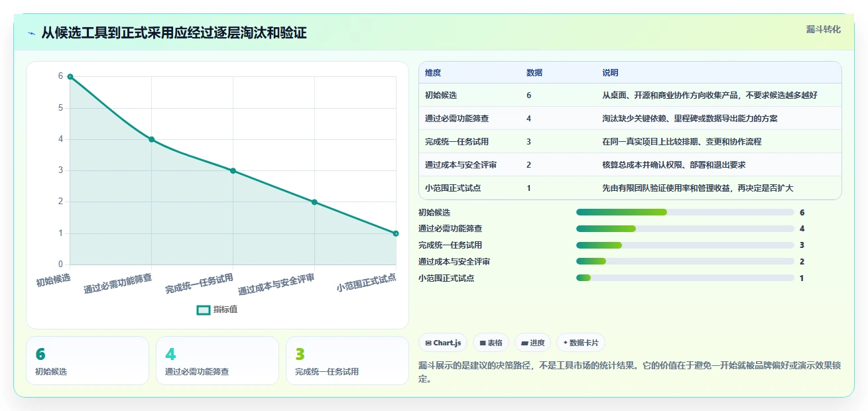
Task: Click the progress list label 通过成本与安全评审
Action: point(454,262)
